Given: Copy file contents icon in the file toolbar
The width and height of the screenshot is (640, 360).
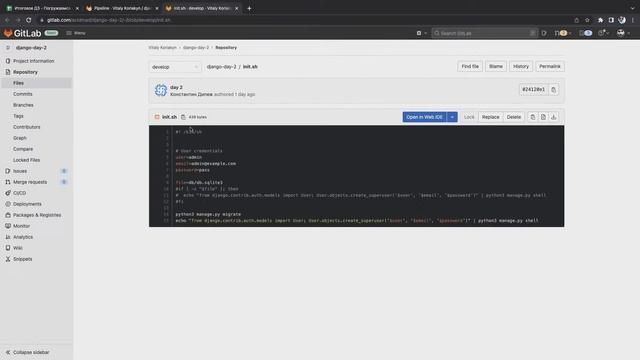Looking at the screenshot, I should click(x=533, y=117).
